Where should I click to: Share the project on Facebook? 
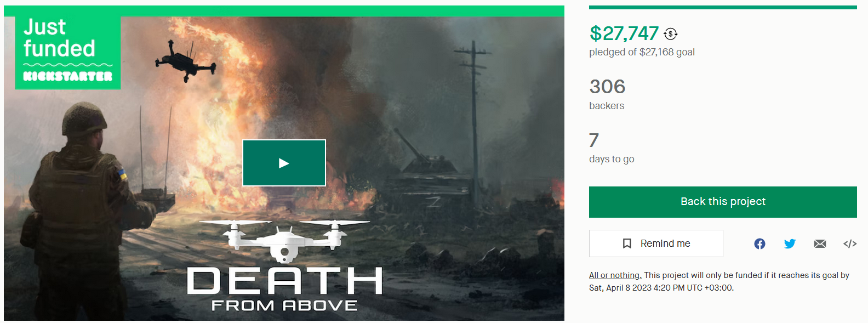point(759,243)
